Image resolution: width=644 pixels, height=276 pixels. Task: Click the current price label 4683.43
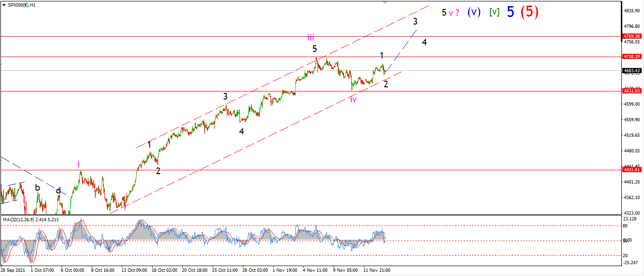pyautogui.click(x=632, y=71)
